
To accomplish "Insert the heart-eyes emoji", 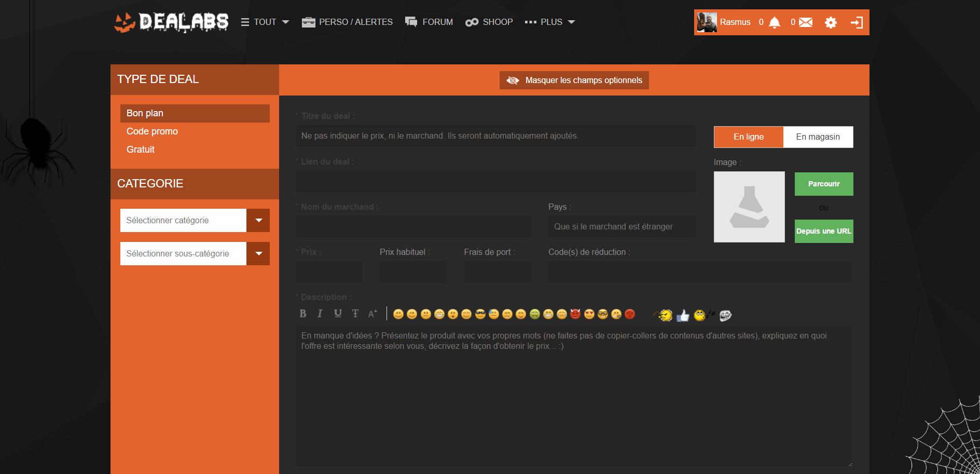I will pos(589,314).
